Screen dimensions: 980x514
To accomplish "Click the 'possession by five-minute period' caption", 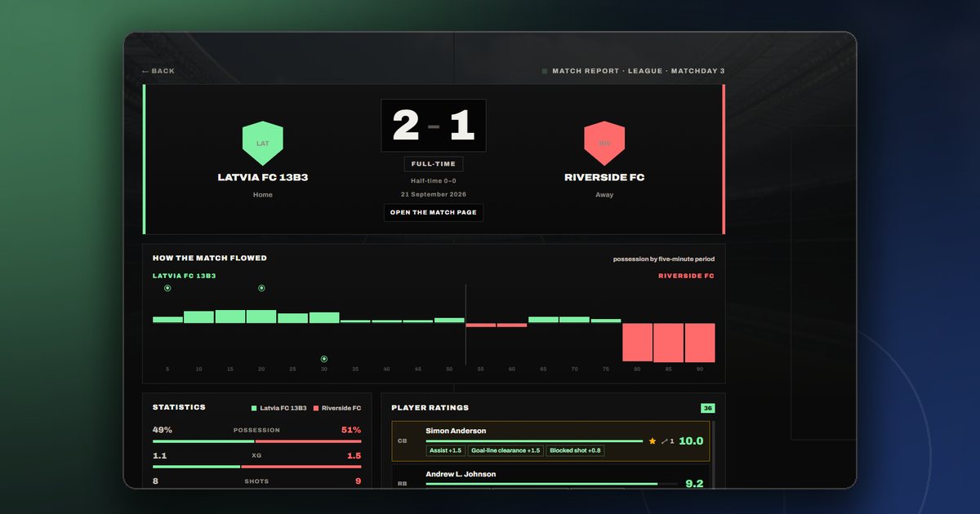I will (x=663, y=259).
